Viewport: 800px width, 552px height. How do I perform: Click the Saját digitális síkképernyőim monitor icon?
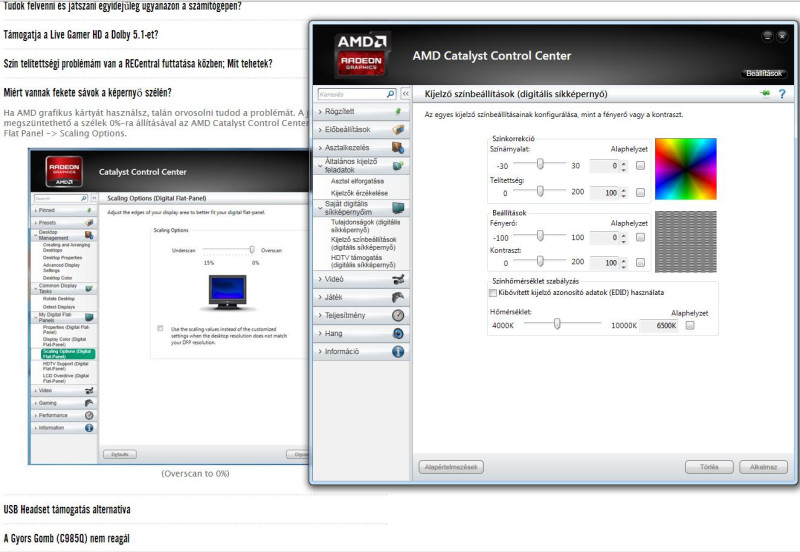pyautogui.click(x=398, y=208)
